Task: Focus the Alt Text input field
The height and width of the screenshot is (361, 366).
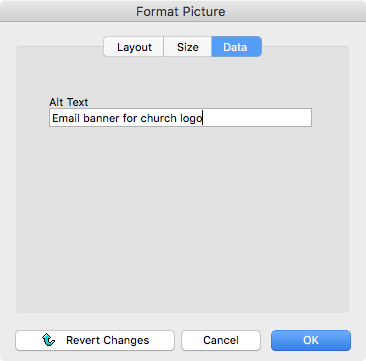Action: [x=180, y=117]
